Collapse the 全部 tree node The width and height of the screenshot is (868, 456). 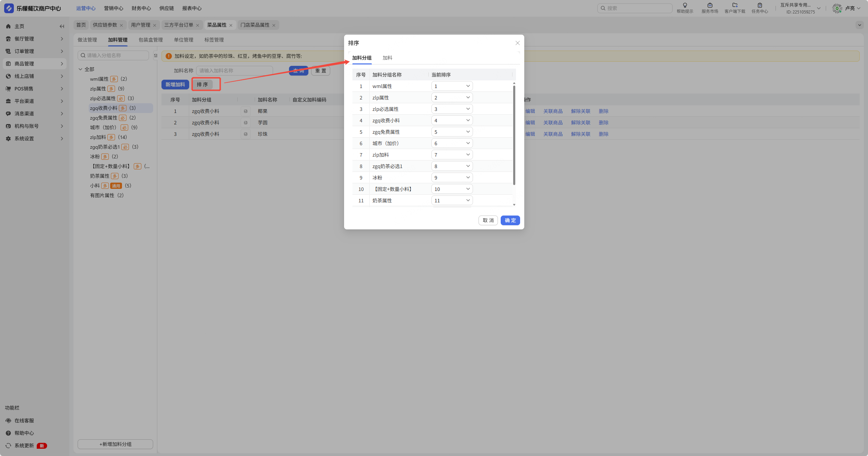point(80,69)
